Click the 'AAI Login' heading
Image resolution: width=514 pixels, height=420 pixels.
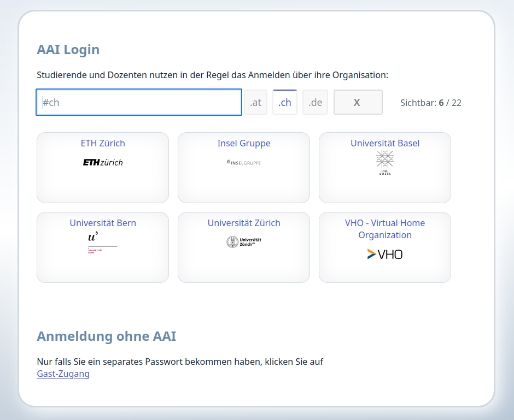68,50
